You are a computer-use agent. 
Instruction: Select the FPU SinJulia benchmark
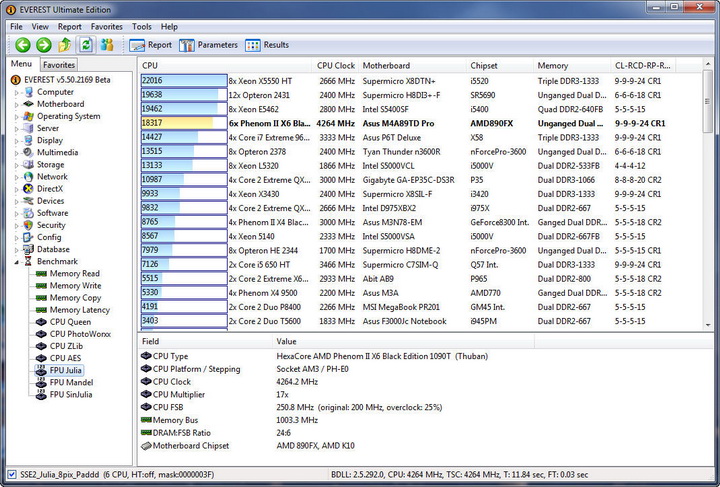point(71,394)
